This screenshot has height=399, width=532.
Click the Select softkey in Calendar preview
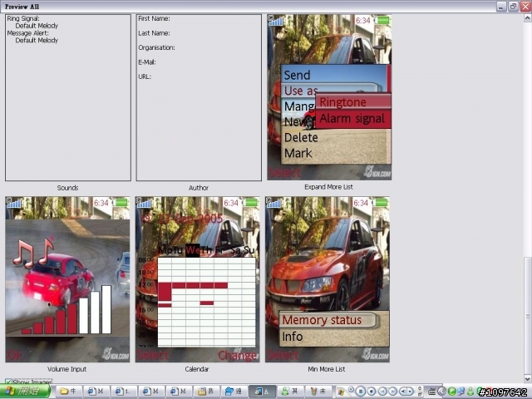pos(152,355)
